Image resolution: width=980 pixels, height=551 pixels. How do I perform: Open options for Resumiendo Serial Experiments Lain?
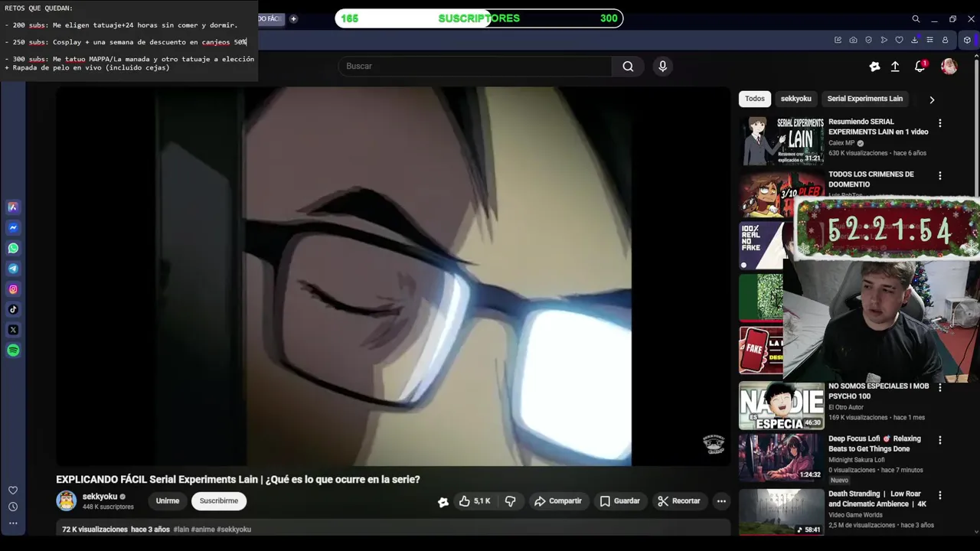click(940, 123)
